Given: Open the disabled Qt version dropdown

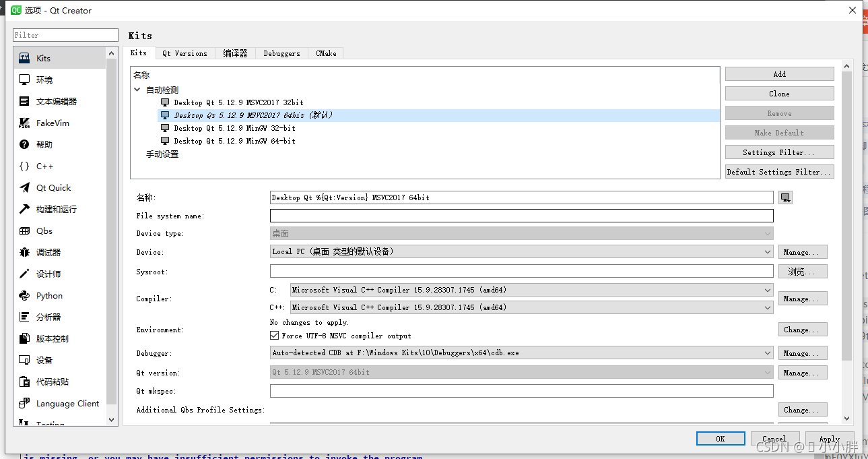Looking at the screenshot, I should (x=521, y=372).
